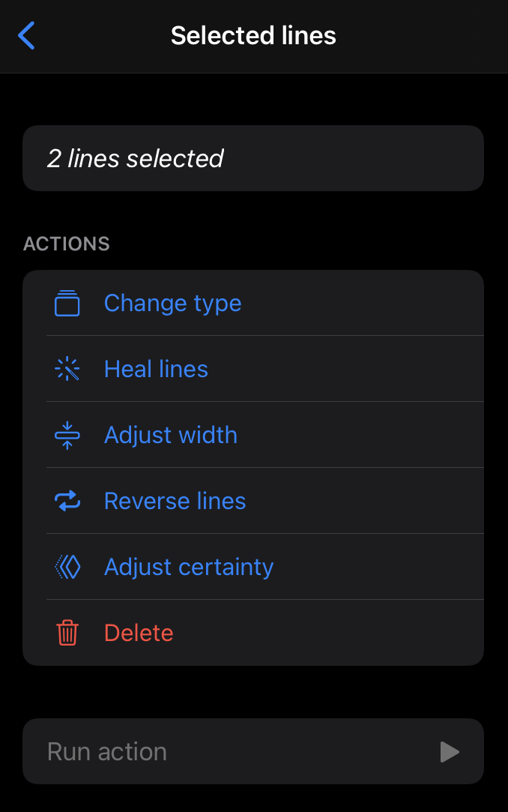508x812 pixels.
Task: Click the Adjust width arrows icon
Action: click(x=67, y=435)
